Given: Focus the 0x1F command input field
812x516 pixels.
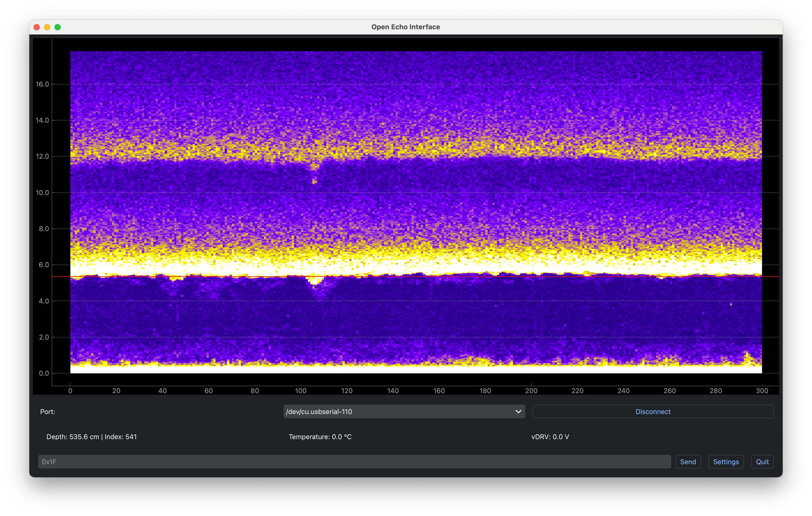Looking at the screenshot, I should tap(354, 462).
